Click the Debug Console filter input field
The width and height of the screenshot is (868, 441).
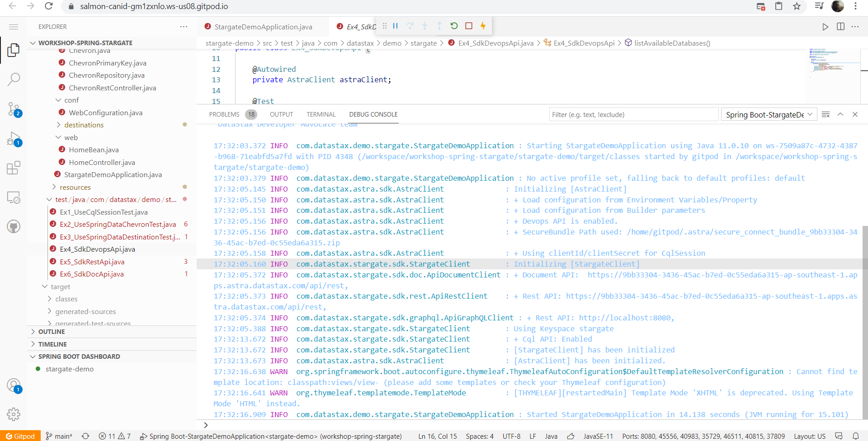(x=633, y=114)
